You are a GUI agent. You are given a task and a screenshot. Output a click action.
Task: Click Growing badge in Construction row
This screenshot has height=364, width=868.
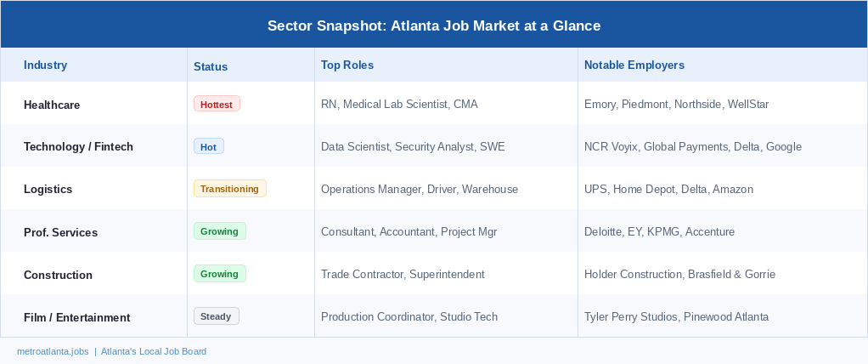(219, 274)
